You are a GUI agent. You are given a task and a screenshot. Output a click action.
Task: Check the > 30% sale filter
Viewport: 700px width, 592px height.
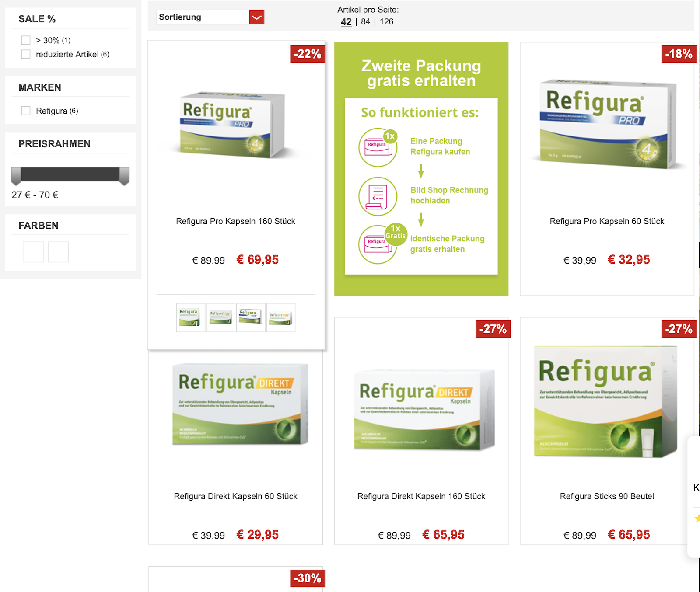(x=26, y=40)
